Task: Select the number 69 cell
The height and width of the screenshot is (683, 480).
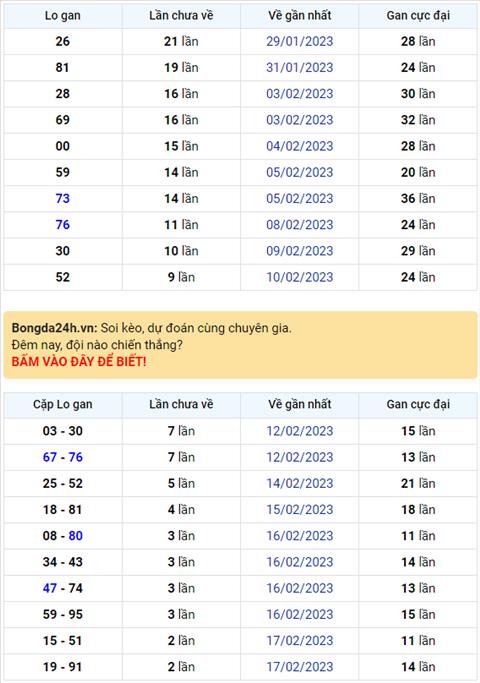Action: tap(63, 120)
